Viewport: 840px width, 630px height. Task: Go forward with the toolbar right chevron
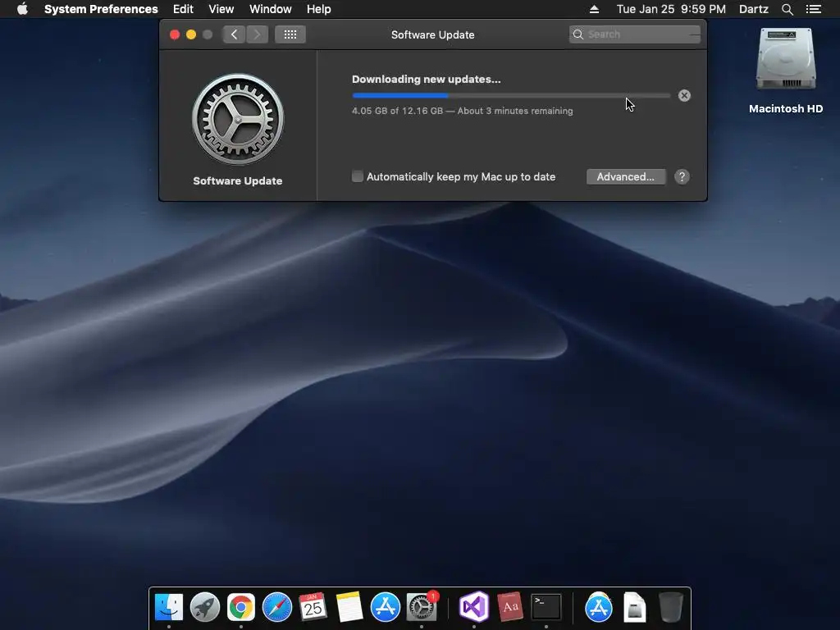[x=257, y=34]
